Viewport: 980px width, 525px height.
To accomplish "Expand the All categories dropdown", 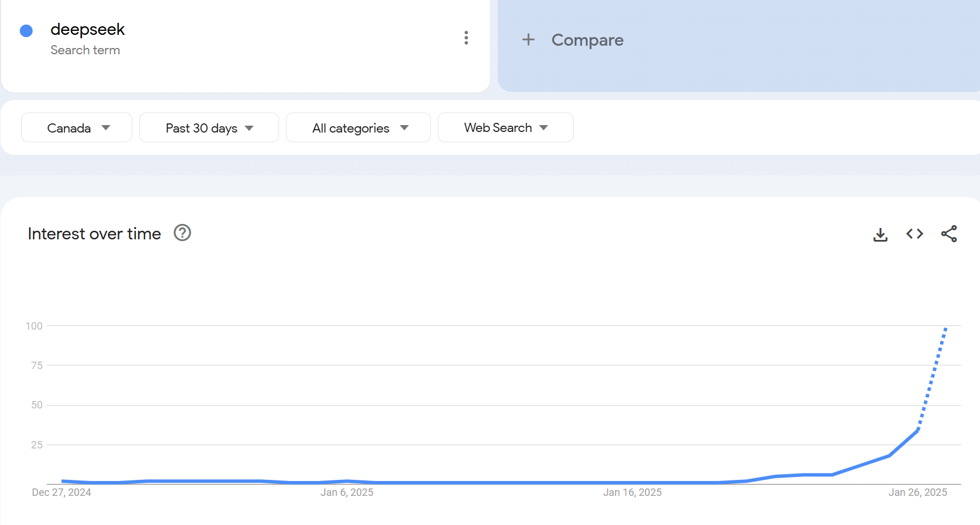I will (358, 127).
